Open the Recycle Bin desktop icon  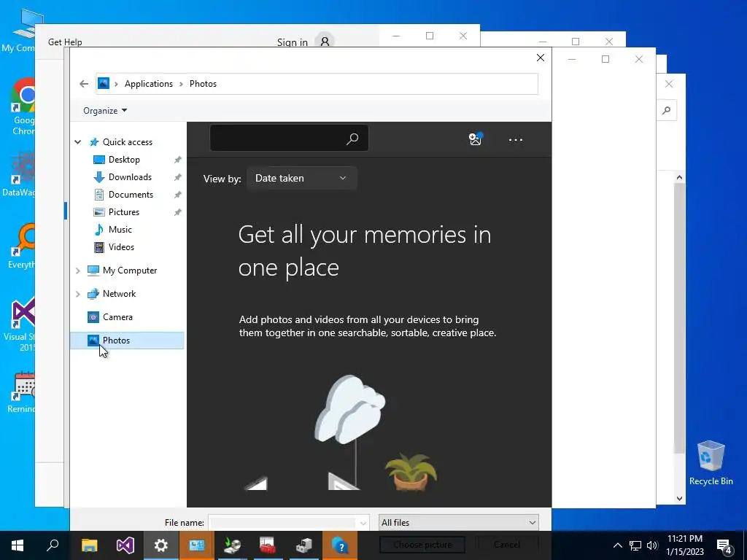click(x=711, y=463)
